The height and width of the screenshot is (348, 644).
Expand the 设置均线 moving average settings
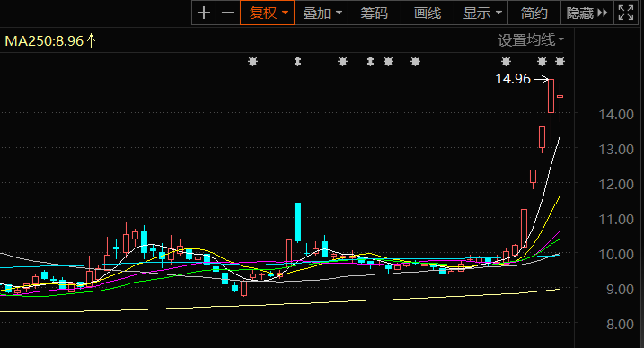531,40
